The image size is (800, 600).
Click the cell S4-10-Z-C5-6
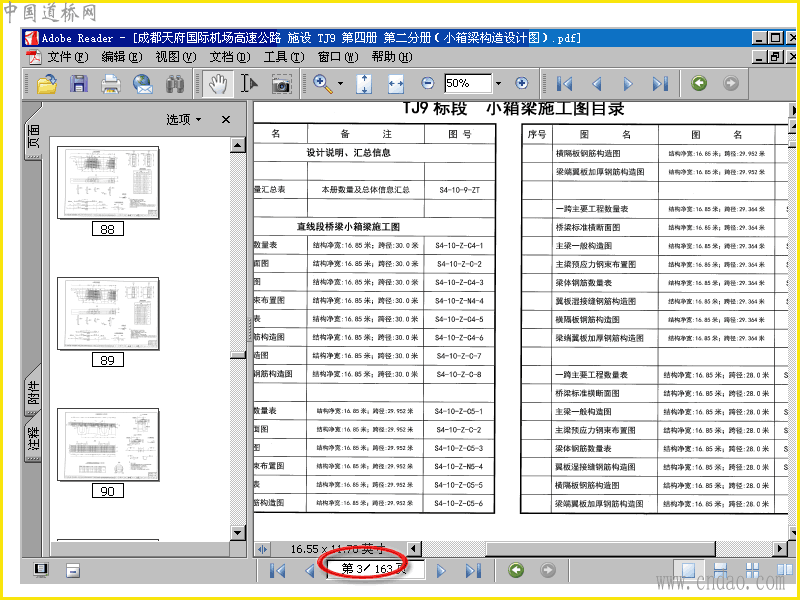coord(459,503)
